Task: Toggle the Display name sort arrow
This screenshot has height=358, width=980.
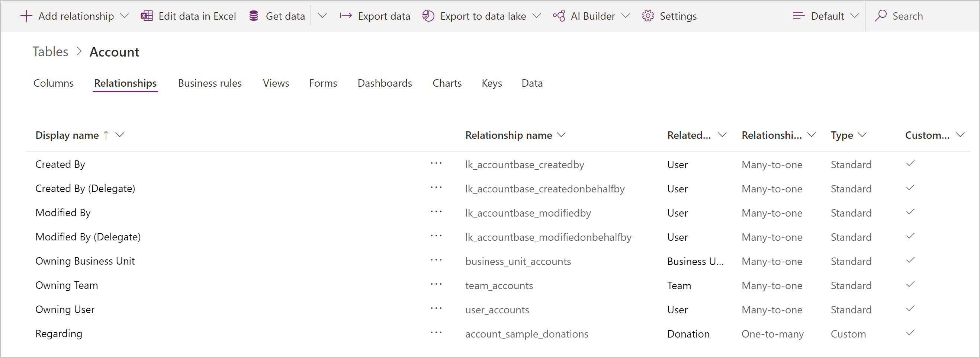Action: (106, 135)
